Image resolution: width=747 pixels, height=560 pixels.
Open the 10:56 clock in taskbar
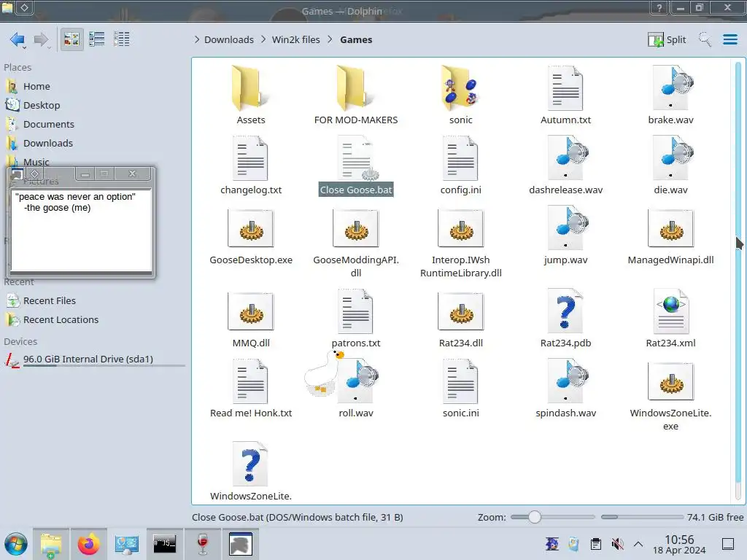point(679,544)
